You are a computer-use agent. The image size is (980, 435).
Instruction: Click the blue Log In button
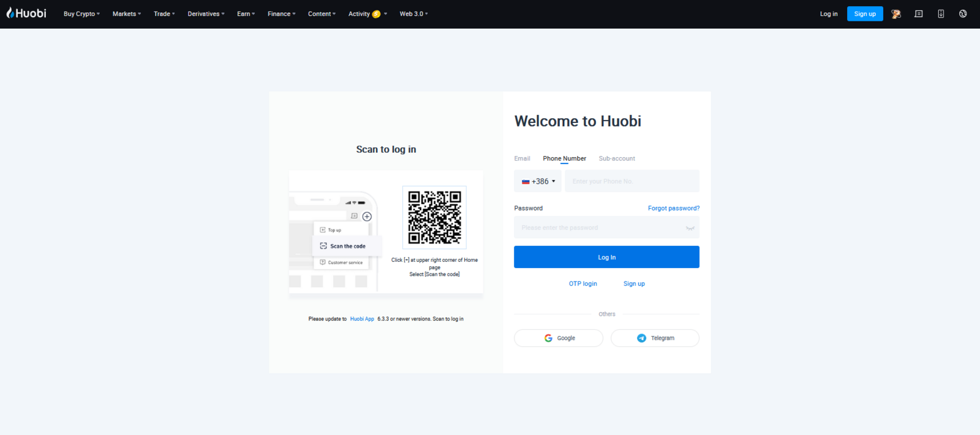pyautogui.click(x=606, y=257)
